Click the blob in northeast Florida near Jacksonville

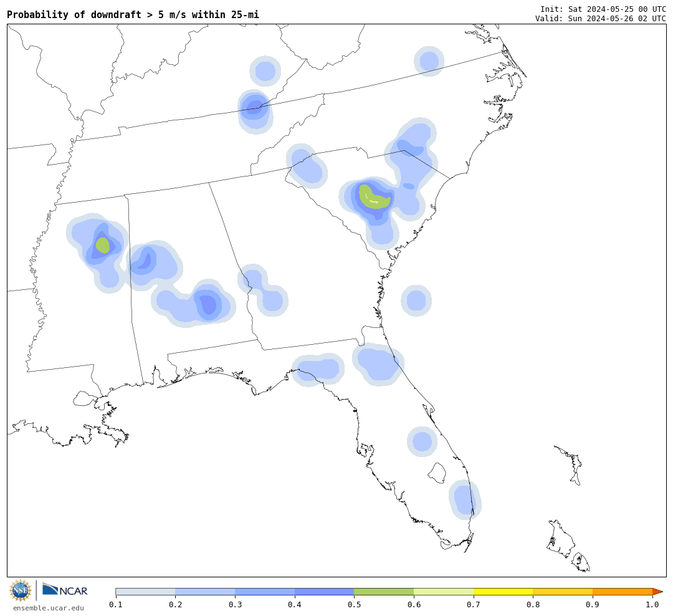coord(378,364)
